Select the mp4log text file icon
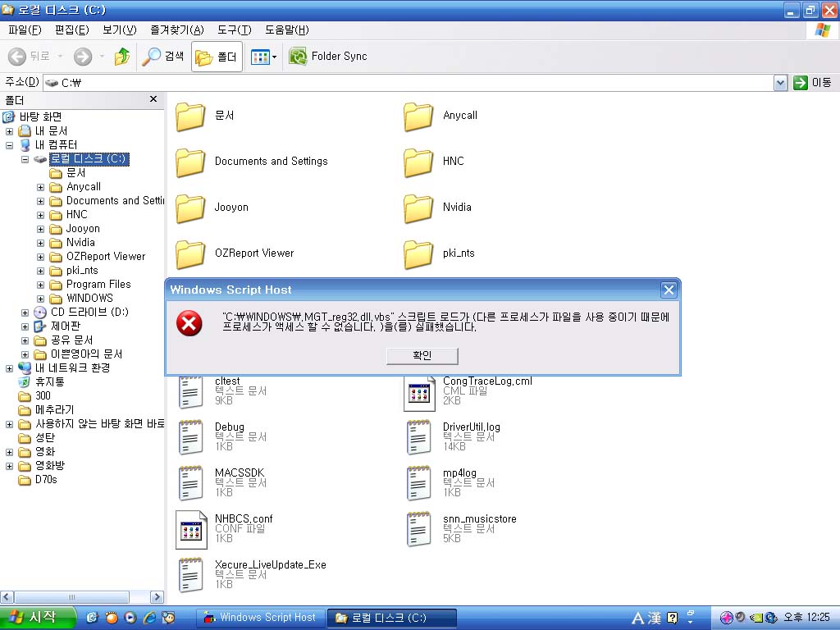This screenshot has height=630, width=840. tap(419, 483)
